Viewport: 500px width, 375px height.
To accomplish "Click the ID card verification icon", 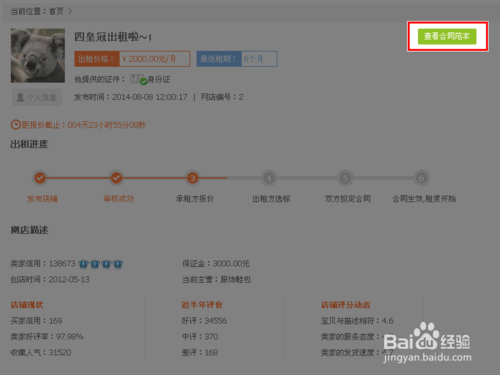I will pyautogui.click(x=138, y=79).
